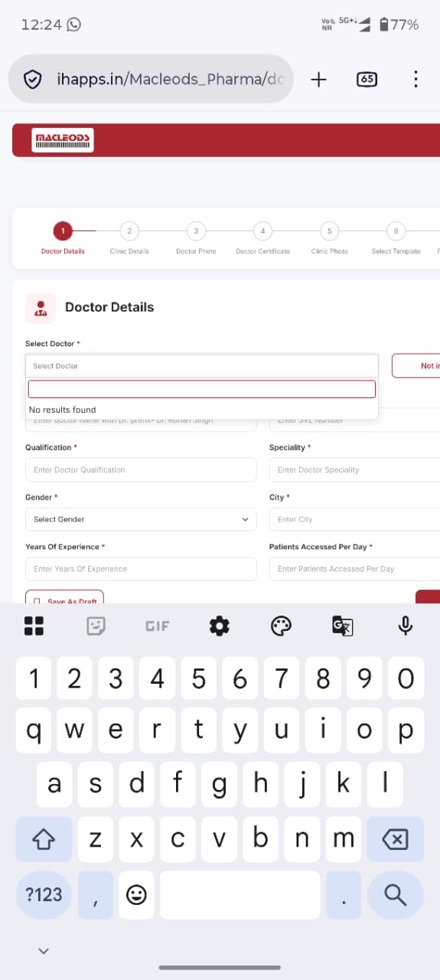
Task: Tap the number 5 key
Action: 199,678
